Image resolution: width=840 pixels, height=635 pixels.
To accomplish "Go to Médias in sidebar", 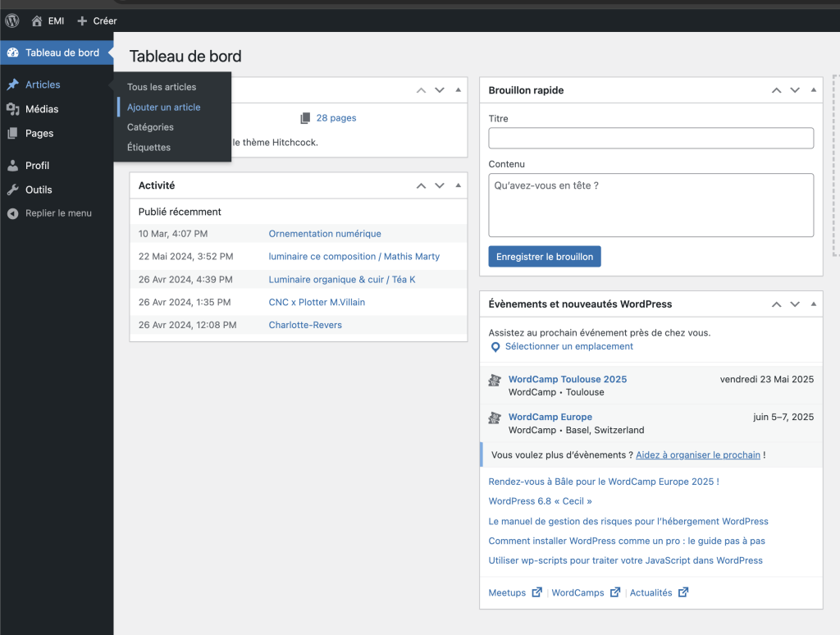I will 42,109.
